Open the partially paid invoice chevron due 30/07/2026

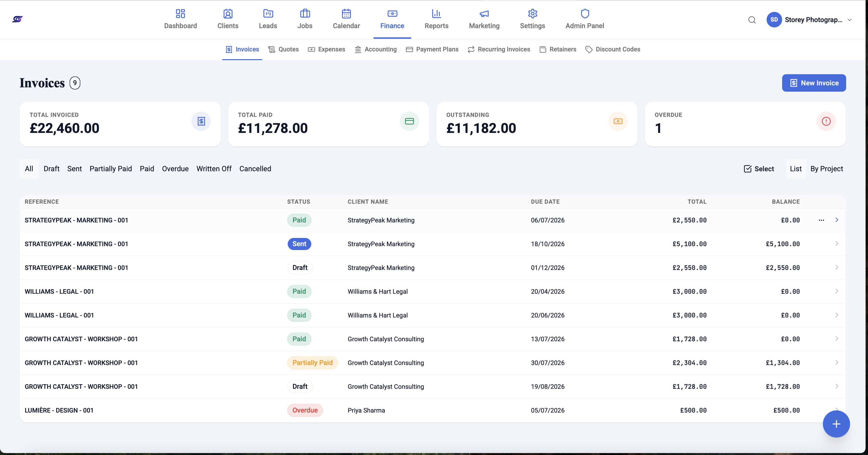point(837,362)
